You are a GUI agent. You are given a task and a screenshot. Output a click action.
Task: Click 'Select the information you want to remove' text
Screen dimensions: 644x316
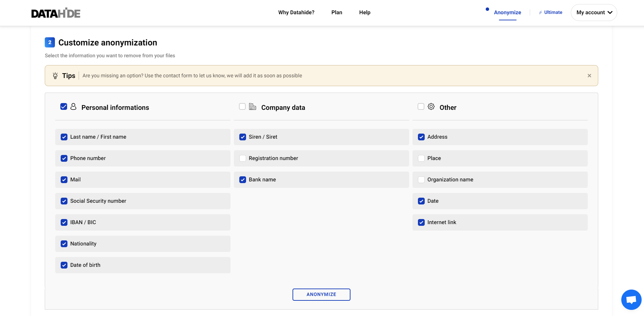110,56
